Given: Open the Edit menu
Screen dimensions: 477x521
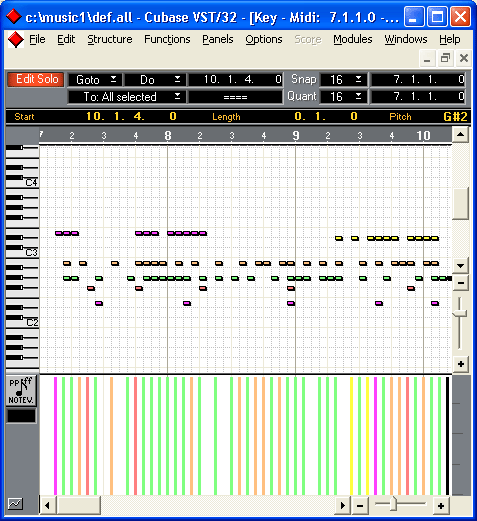Looking at the screenshot, I should click(66, 39).
